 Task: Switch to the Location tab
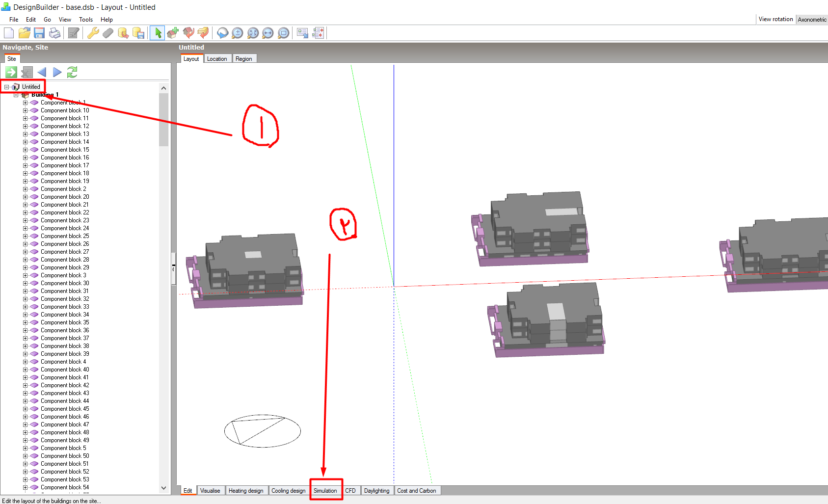click(217, 59)
